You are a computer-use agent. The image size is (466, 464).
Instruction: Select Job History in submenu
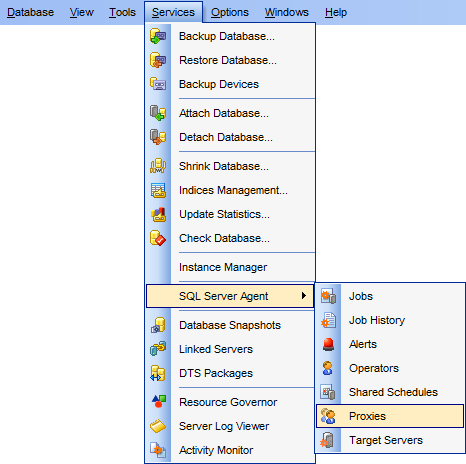coord(390,320)
